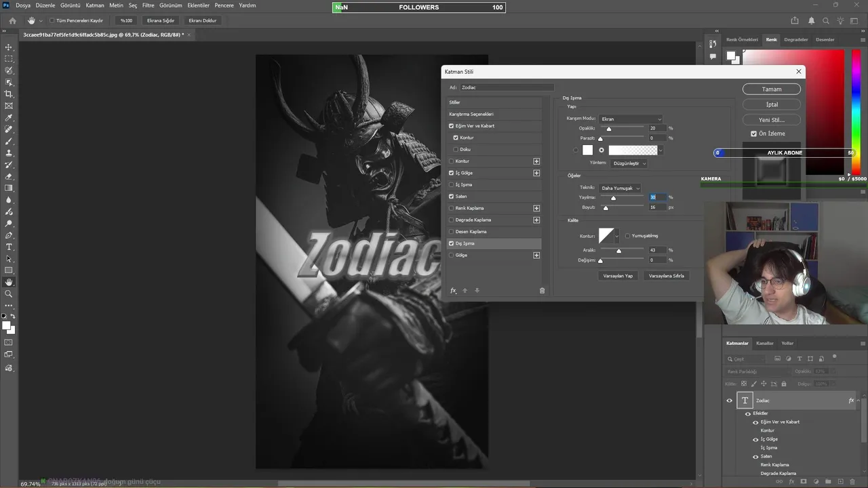Enable the Desen Kaplama checkbox
The height and width of the screenshot is (488, 868).
click(x=452, y=232)
